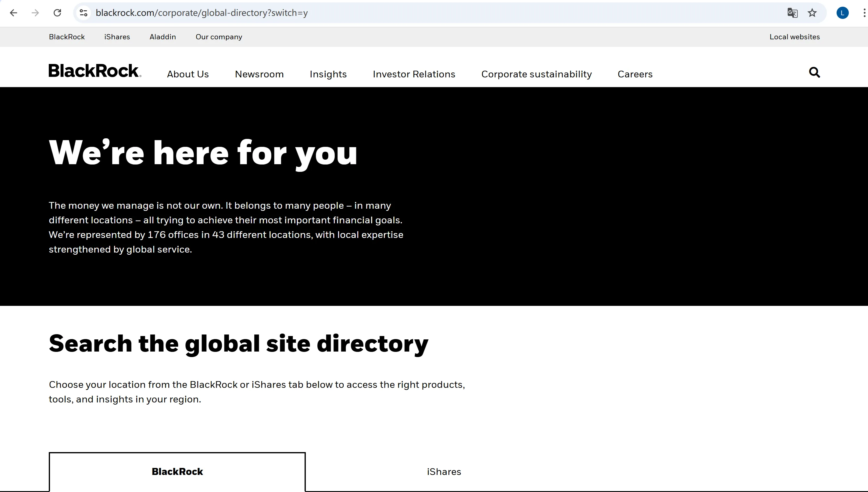Bookmark this page with the star icon
The height and width of the screenshot is (492, 868).
(x=812, y=13)
